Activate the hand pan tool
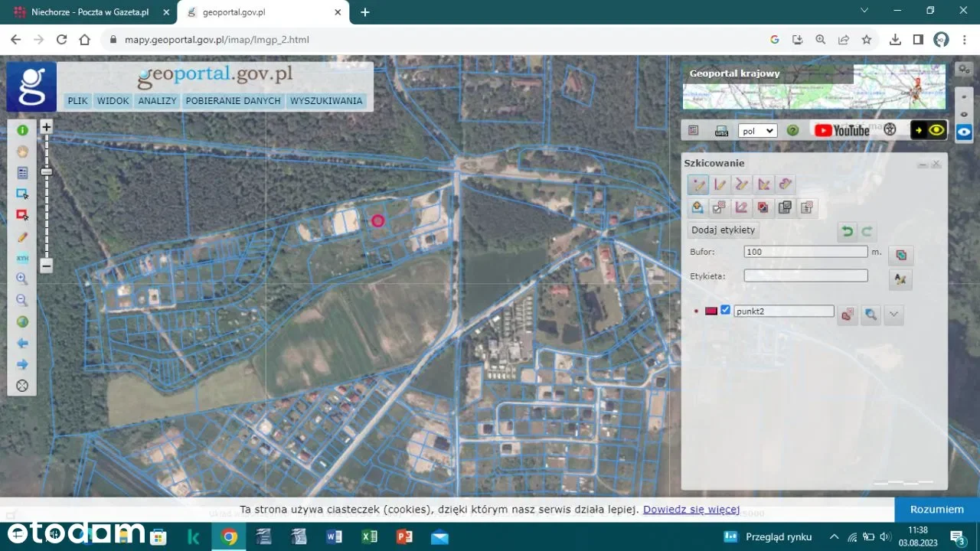The width and height of the screenshot is (980, 551). [x=22, y=152]
